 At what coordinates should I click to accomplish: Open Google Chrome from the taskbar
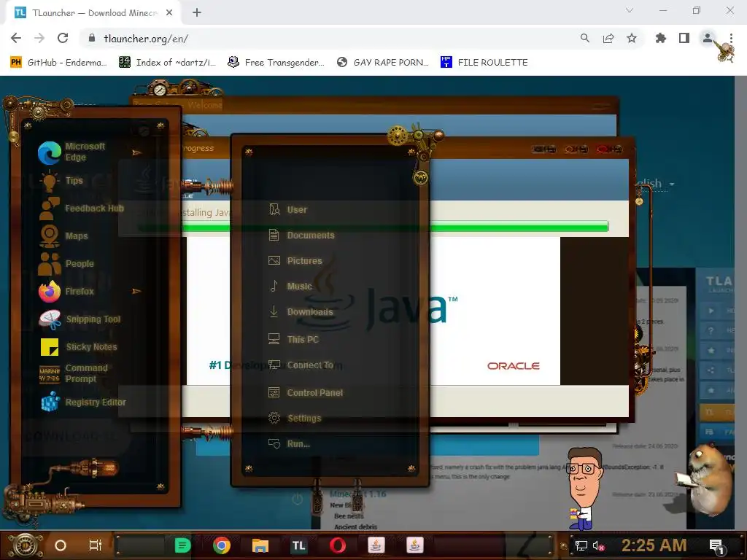click(222, 545)
